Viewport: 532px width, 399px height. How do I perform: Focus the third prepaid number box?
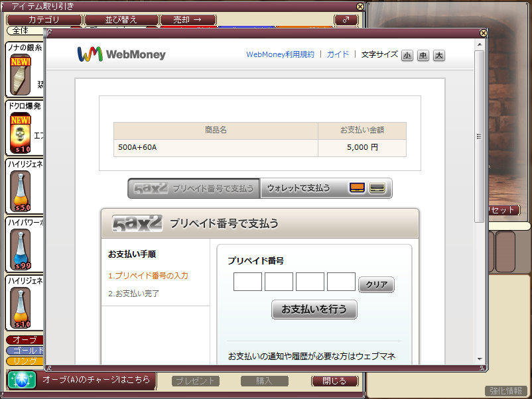(x=310, y=282)
